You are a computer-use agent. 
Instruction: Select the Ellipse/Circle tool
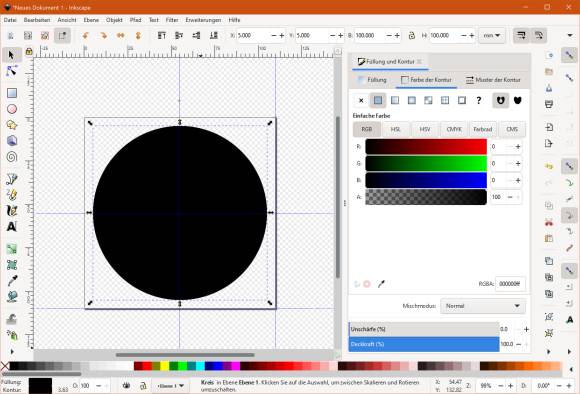tap(12, 109)
